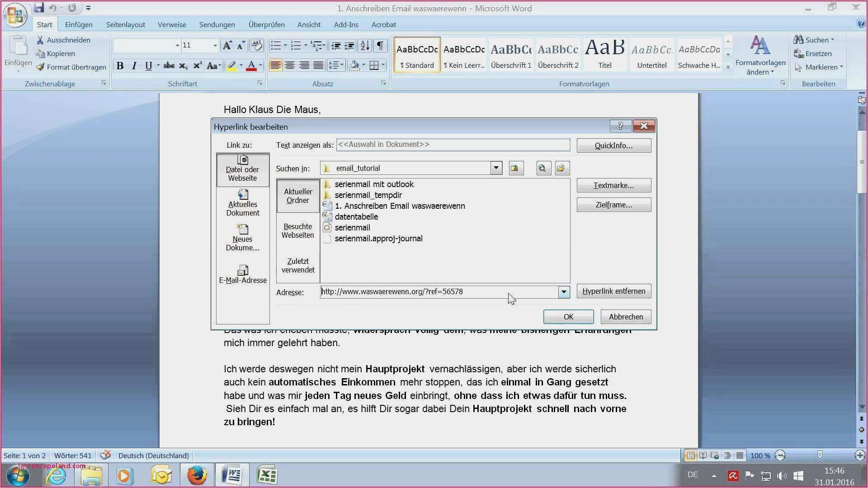Click the sort A-Z icon
The width and height of the screenshot is (868, 488).
click(x=364, y=45)
